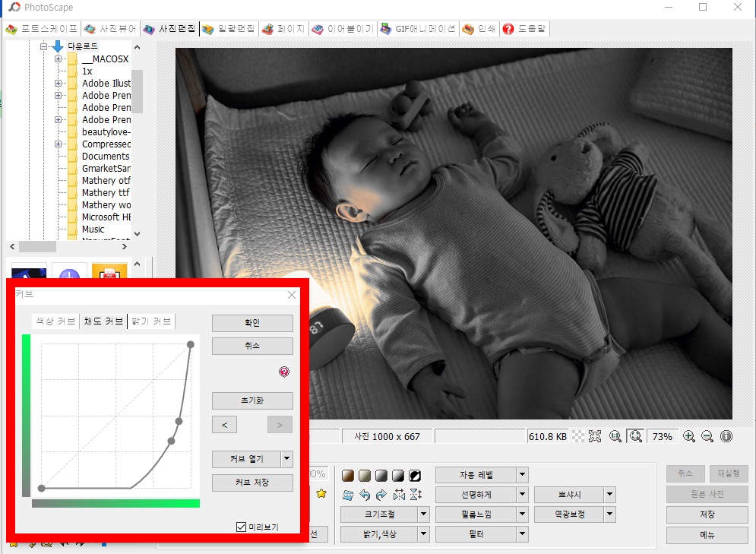Zoom out using the magnifier minus icon

(707, 436)
